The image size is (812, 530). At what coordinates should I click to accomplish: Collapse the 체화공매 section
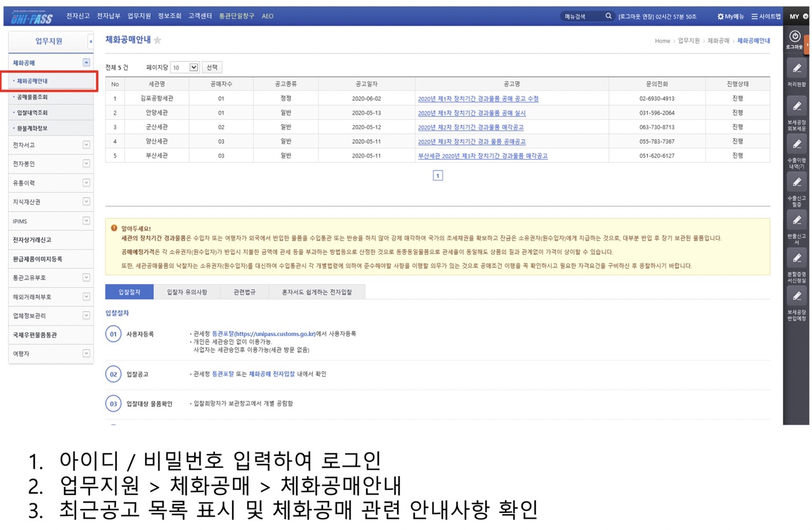pyautogui.click(x=86, y=63)
